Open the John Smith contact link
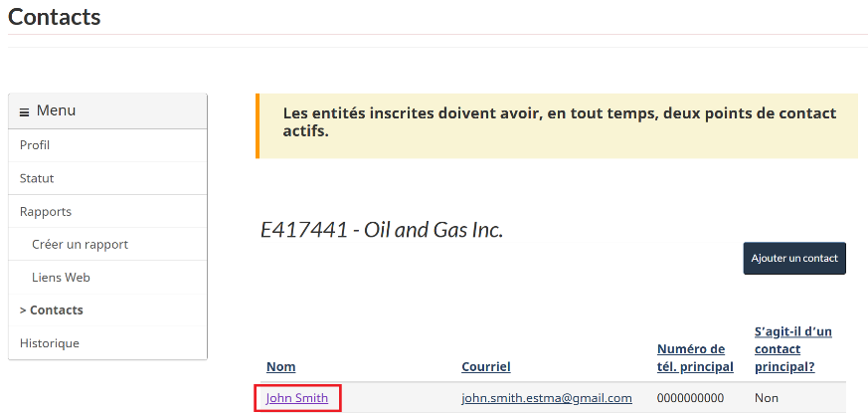Viewport: 868px width, 413px height. coord(297,398)
